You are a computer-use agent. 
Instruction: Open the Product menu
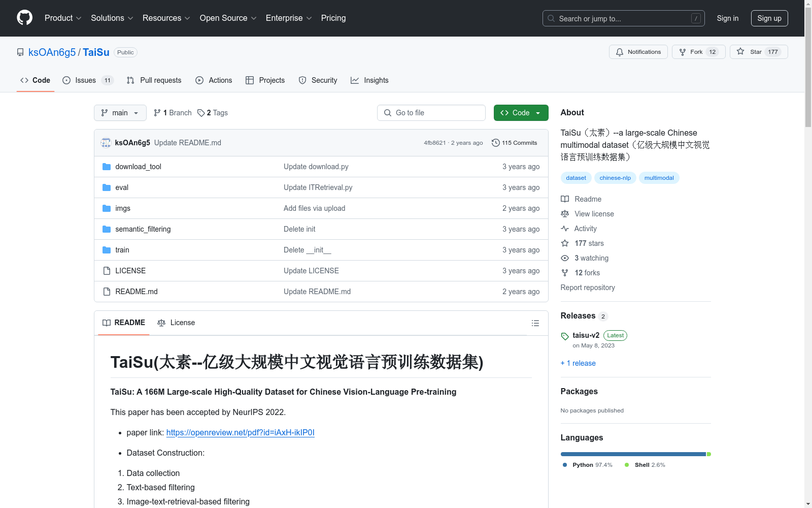[63, 18]
